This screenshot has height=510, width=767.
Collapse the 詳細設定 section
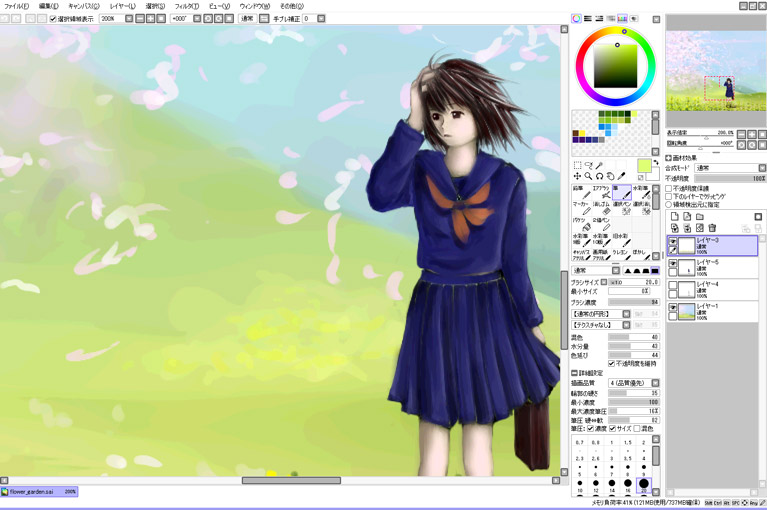[574, 373]
